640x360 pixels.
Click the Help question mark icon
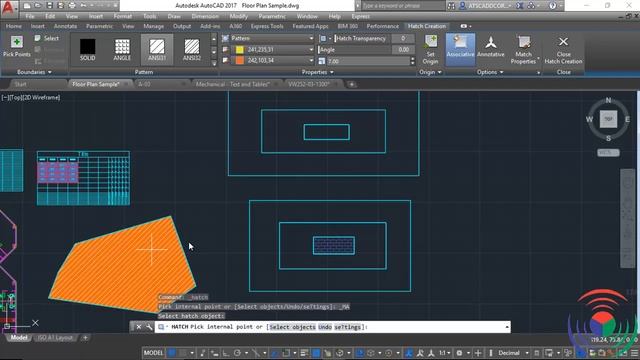[552, 6]
